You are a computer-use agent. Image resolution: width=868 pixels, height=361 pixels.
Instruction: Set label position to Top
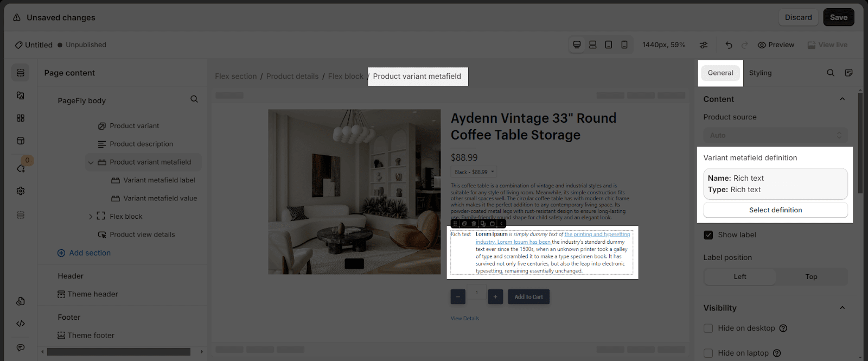[x=811, y=277]
